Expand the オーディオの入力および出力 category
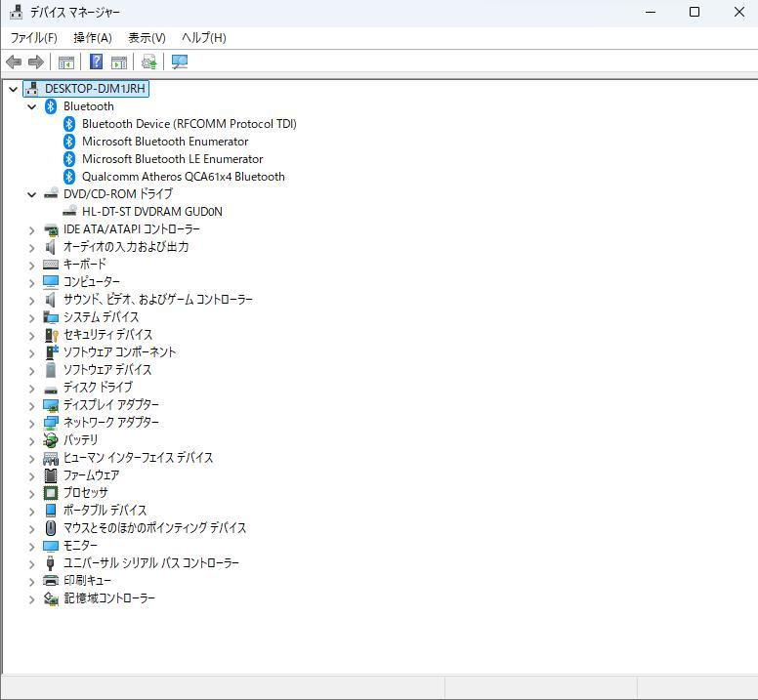The image size is (758, 700). (x=32, y=248)
